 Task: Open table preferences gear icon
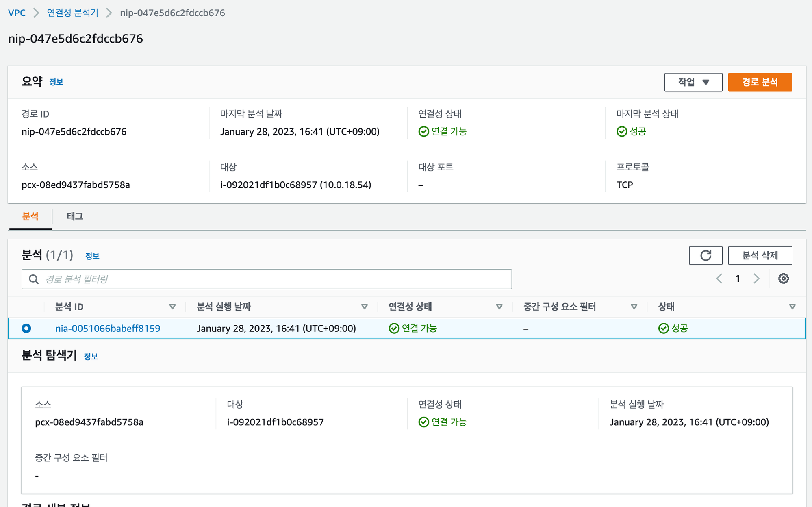click(783, 279)
